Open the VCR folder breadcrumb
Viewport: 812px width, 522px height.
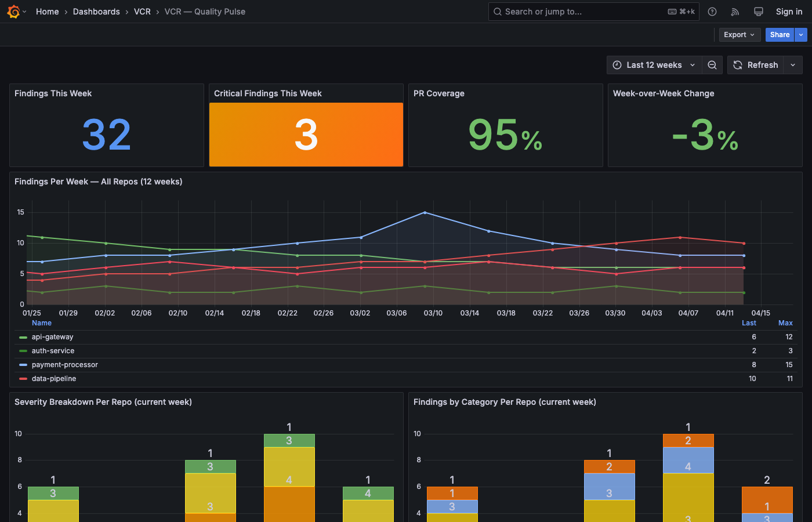(x=142, y=12)
